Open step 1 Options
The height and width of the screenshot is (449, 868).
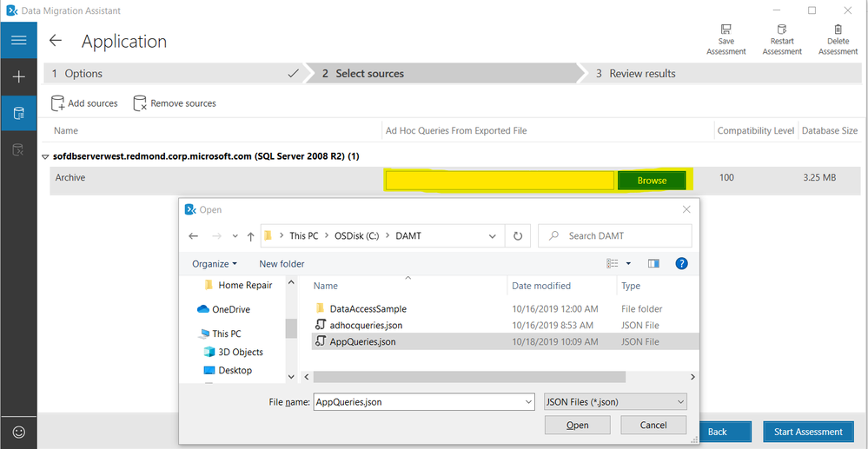coord(173,74)
